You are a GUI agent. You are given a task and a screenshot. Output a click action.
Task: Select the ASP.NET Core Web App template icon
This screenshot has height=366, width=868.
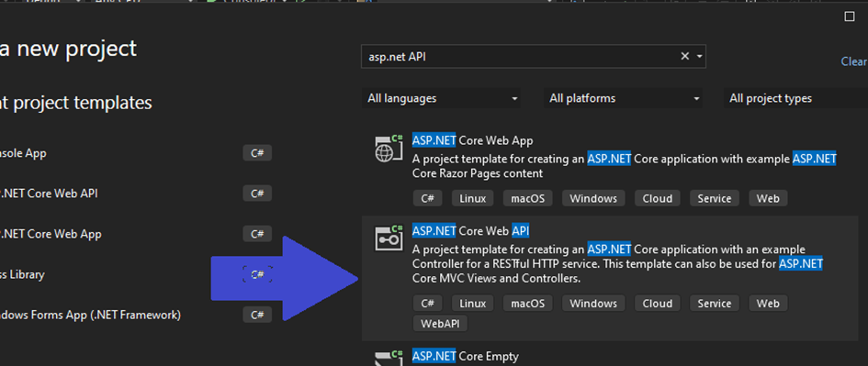388,149
